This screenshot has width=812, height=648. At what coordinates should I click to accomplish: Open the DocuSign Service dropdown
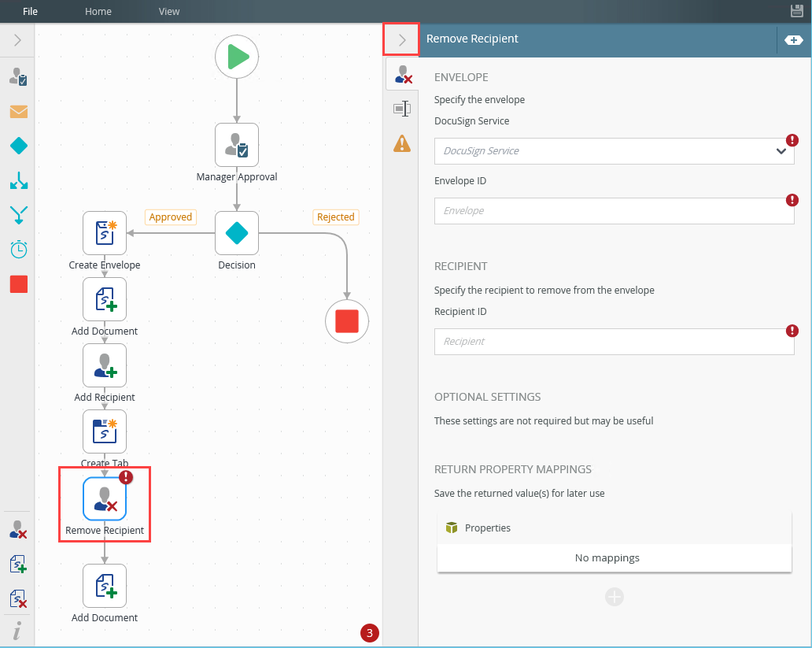click(615, 151)
